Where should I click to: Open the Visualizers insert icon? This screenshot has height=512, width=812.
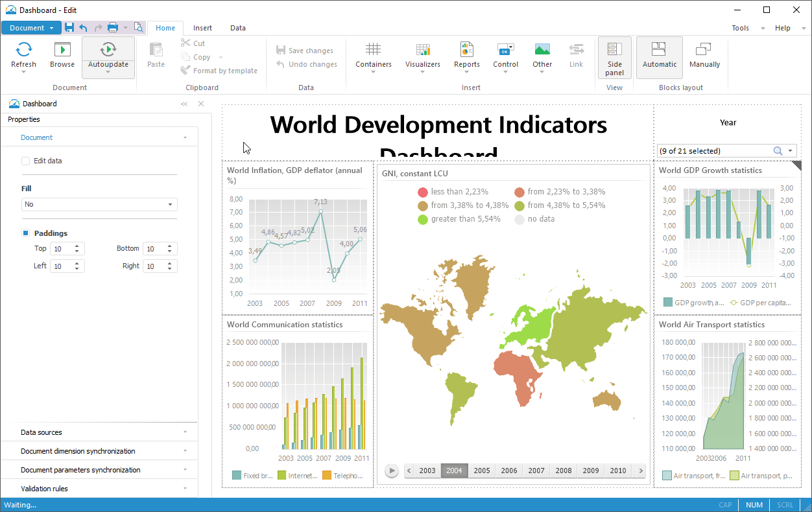click(x=423, y=50)
